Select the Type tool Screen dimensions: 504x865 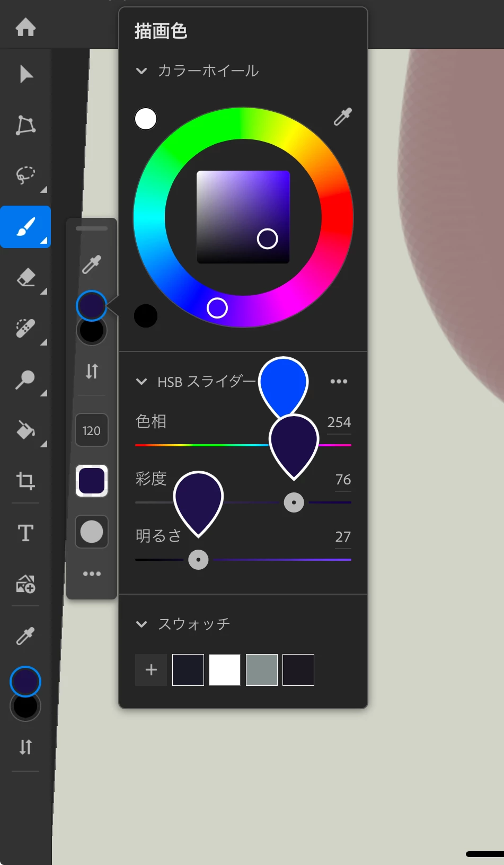point(25,533)
